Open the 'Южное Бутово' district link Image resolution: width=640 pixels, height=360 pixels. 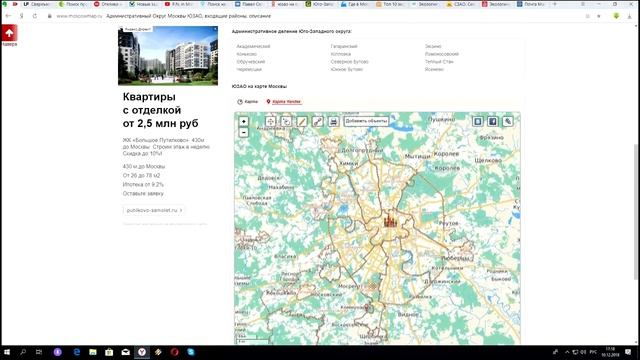(x=347, y=69)
